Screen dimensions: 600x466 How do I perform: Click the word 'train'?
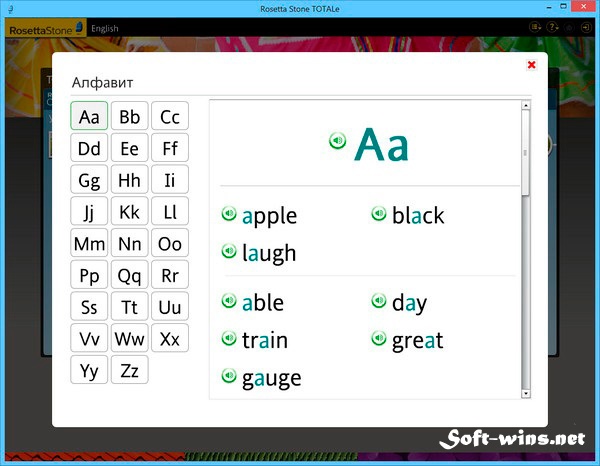pyautogui.click(x=265, y=340)
